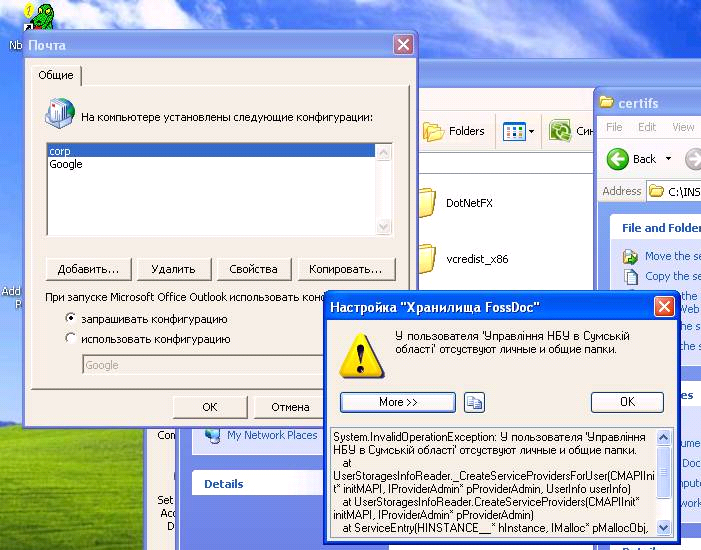This screenshot has width=701, height=550.
Task: Click the 'Copy the se...' task link
Action: [672, 276]
